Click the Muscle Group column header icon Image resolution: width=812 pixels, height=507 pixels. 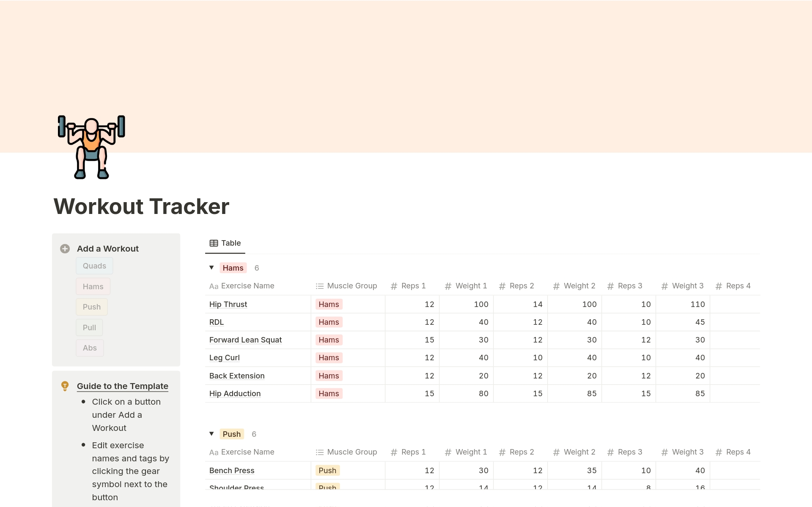(320, 285)
